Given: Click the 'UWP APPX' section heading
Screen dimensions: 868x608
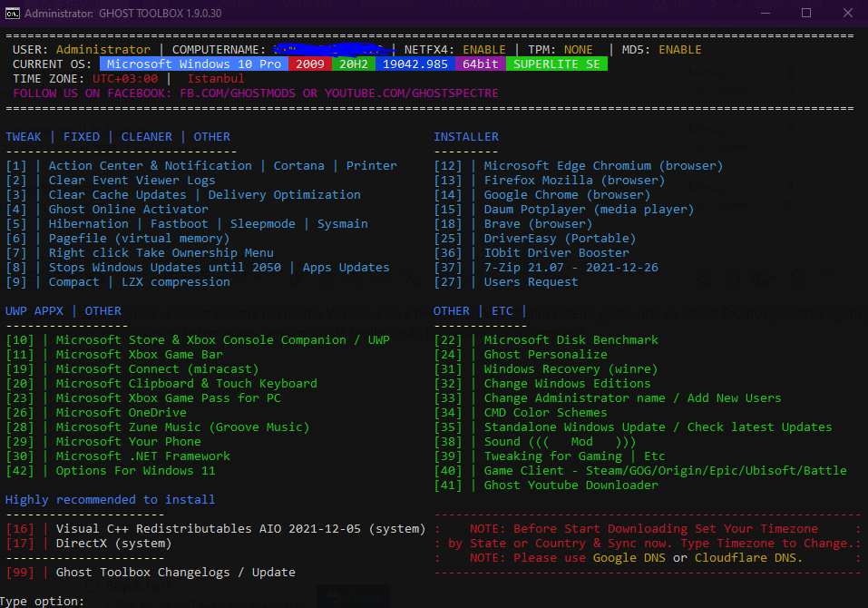Looking at the screenshot, I should point(34,310).
